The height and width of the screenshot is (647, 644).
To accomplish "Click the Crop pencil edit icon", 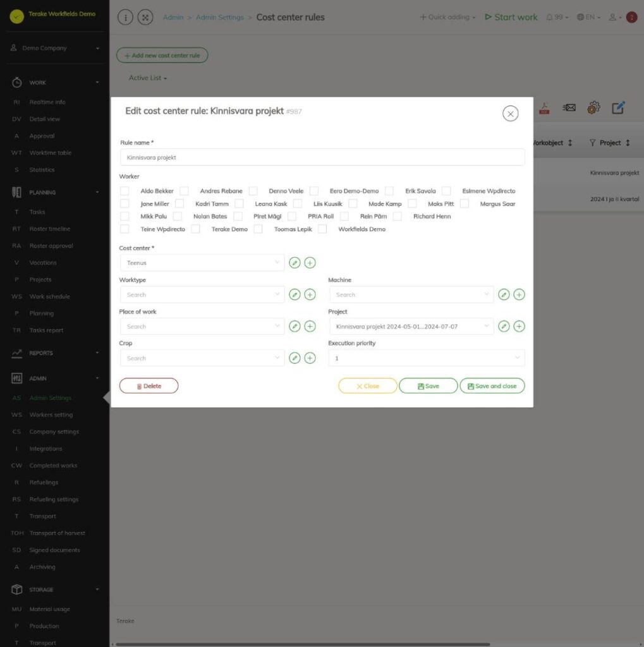I will pos(295,358).
